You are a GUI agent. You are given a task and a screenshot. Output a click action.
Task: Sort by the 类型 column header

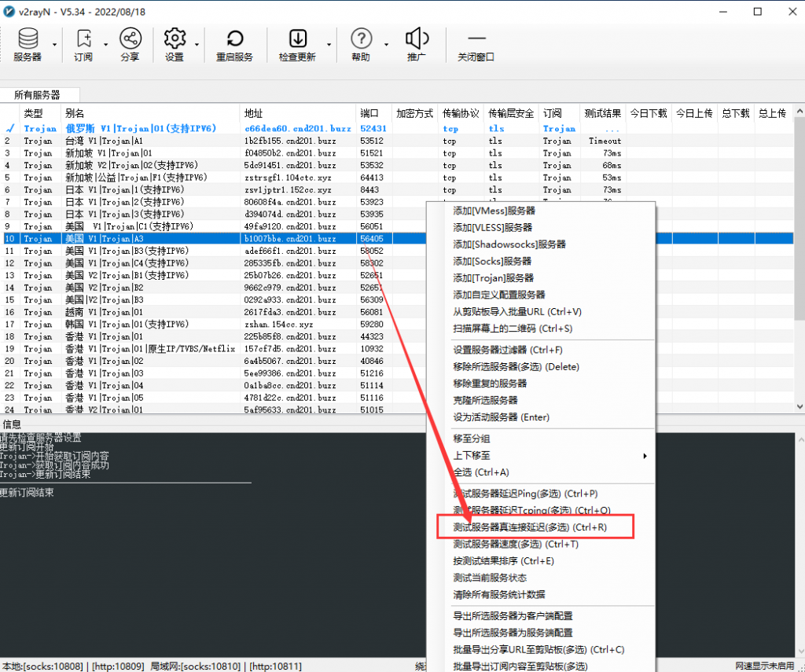pos(40,113)
